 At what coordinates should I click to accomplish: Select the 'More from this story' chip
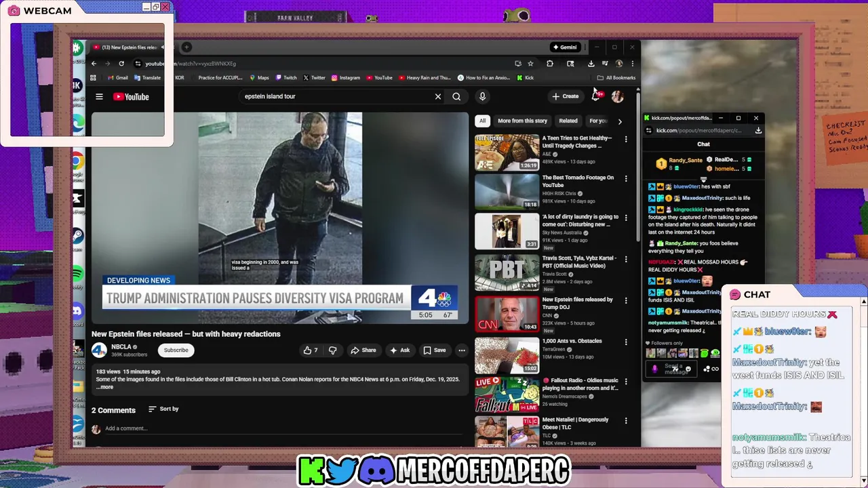click(522, 121)
